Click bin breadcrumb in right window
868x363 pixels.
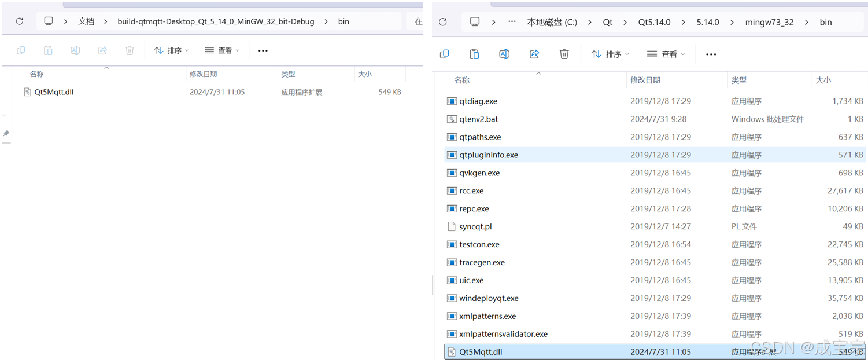(826, 22)
